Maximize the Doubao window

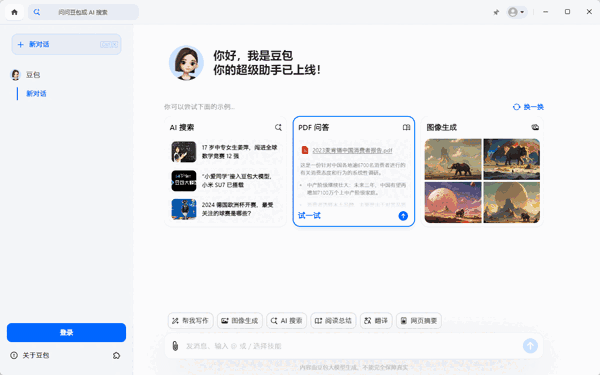coord(567,12)
